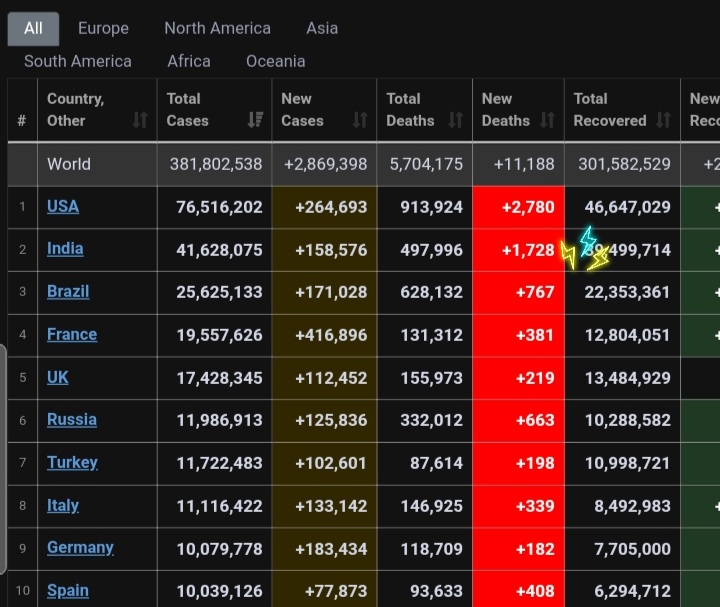Click Italy new deaths +339
The image size is (720, 607).
[x=535, y=506]
